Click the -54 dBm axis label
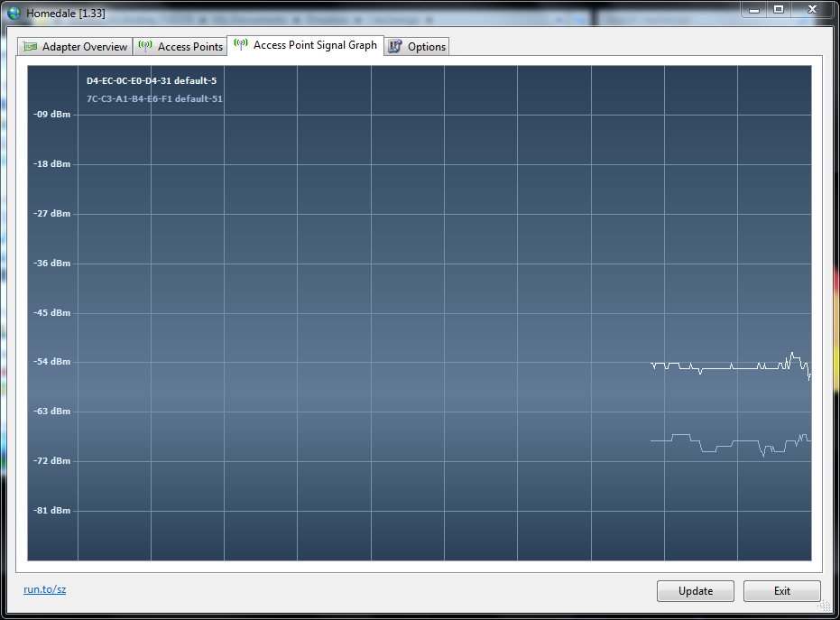 click(52, 361)
